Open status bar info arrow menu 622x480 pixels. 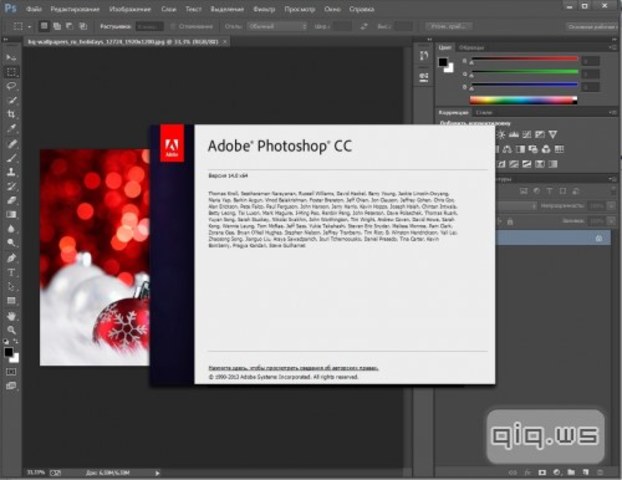tap(157, 473)
